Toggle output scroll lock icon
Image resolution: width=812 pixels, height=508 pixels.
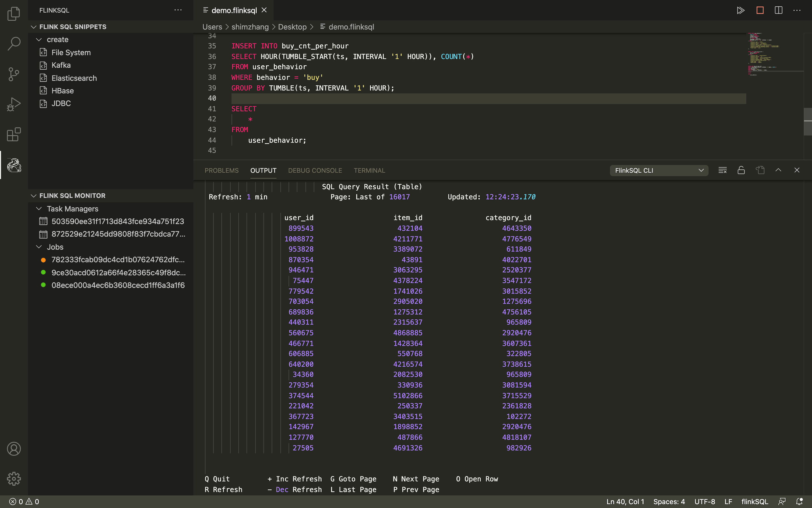coord(741,170)
